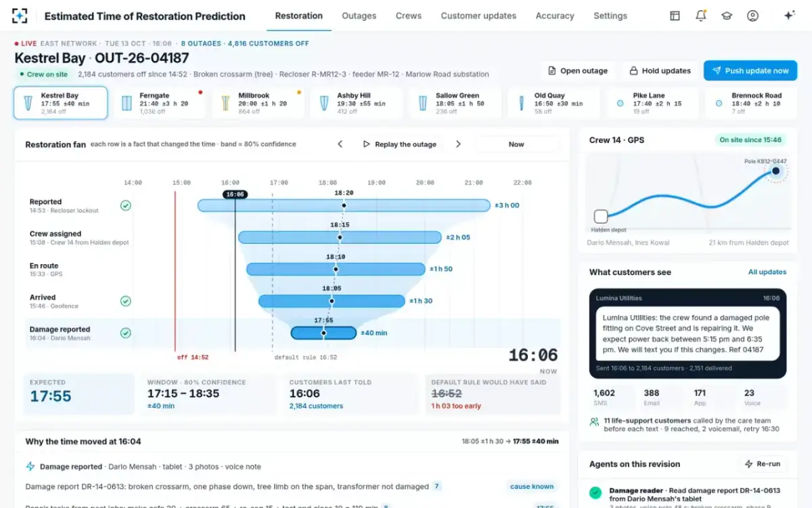The width and height of the screenshot is (812, 508).
Task: Click Hold updates button
Action: tap(660, 70)
